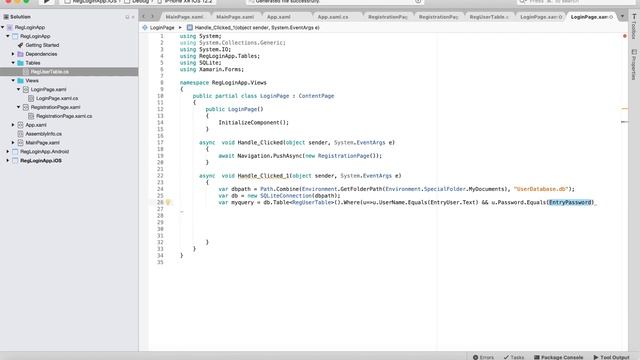Screen dimensions: 640x360
Task: Collapse the LoginPage.xaml node
Action: (18, 89)
